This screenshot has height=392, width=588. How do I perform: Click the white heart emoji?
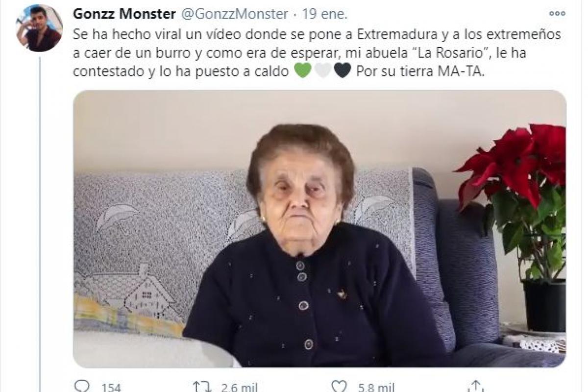click(x=322, y=71)
